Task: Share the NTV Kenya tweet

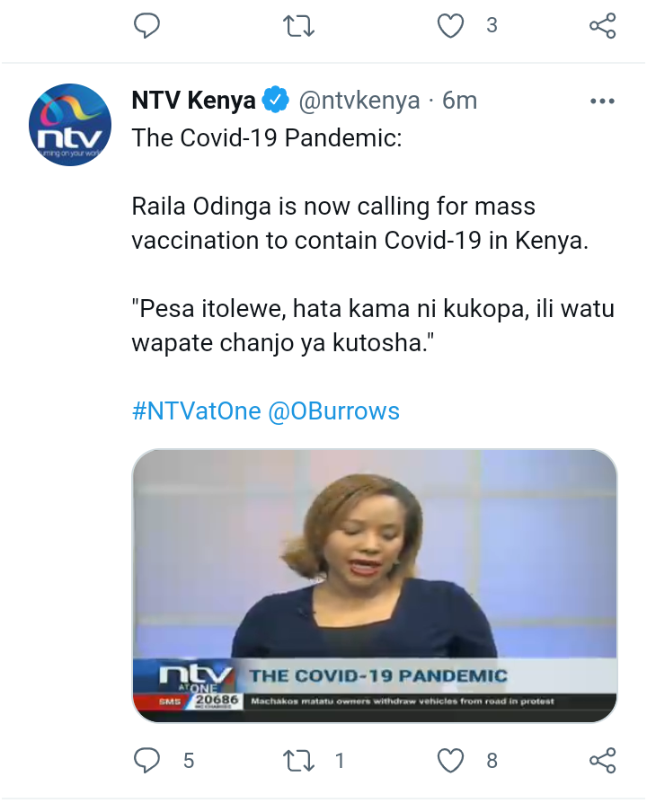Action: tap(602, 760)
